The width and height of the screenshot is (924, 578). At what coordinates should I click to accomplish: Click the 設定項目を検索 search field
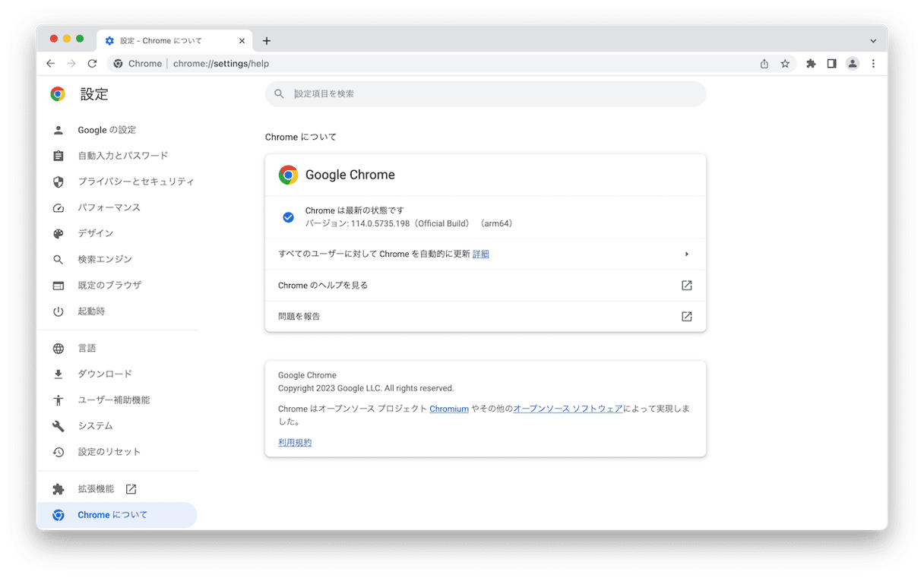point(486,93)
